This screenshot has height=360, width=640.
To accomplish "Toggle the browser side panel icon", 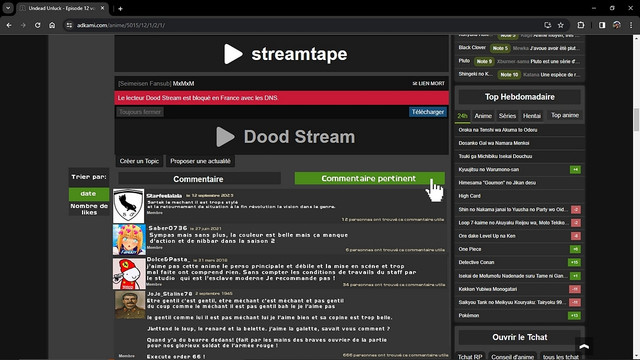I will (x=602, y=25).
